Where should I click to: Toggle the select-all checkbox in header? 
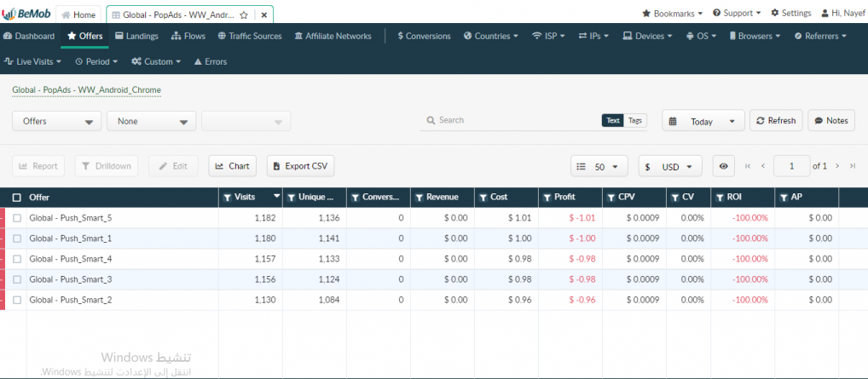17,198
